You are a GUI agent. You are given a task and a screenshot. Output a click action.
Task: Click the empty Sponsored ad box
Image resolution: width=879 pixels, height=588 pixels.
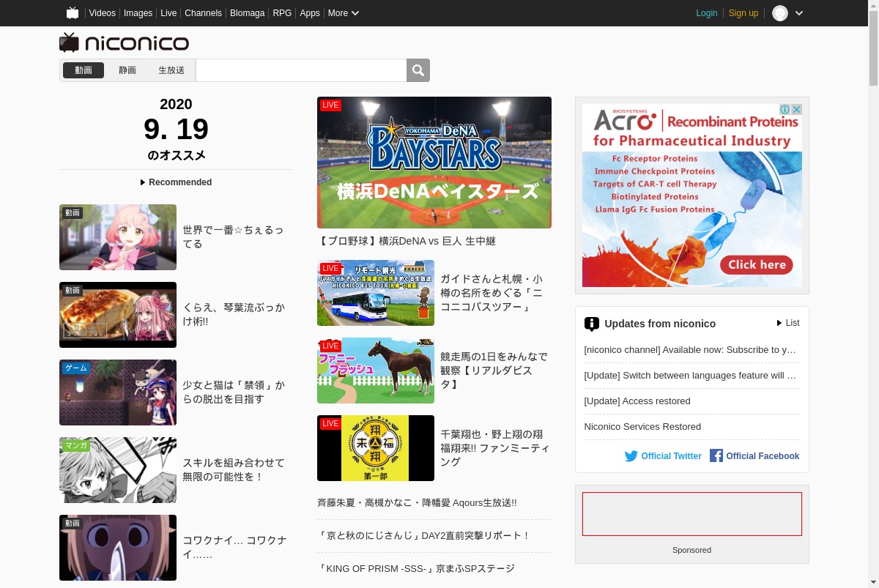coord(692,514)
